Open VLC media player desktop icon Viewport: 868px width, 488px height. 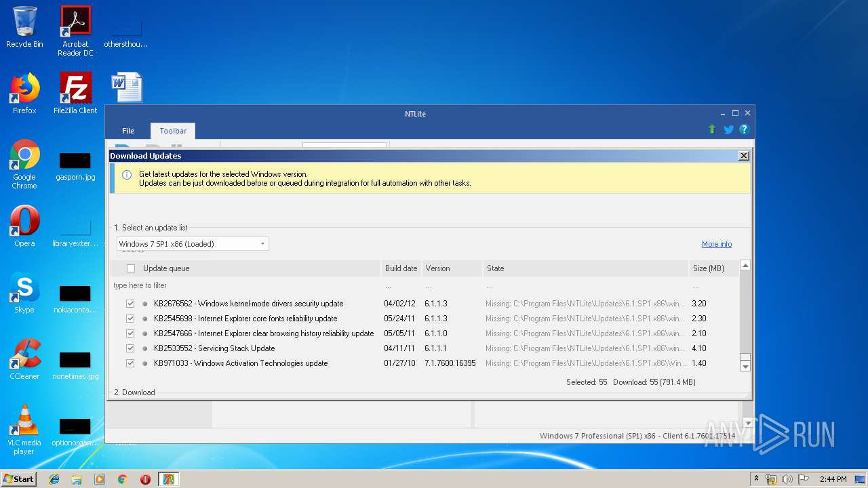tap(24, 430)
